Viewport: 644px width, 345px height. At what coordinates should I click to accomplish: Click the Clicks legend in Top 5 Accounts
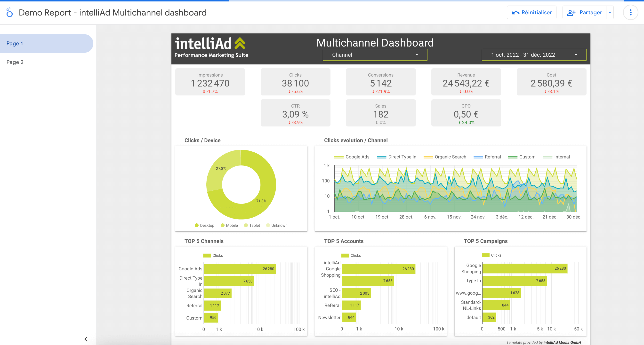point(351,255)
